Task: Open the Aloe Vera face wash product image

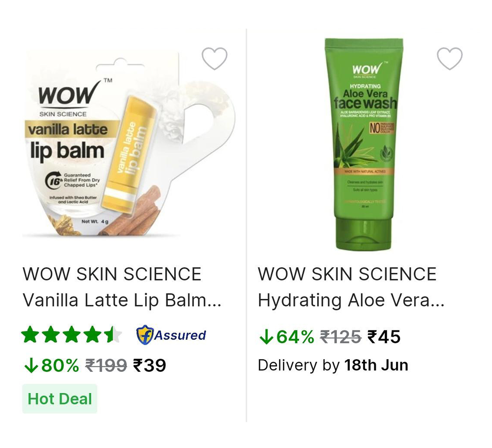Action: pos(364,144)
